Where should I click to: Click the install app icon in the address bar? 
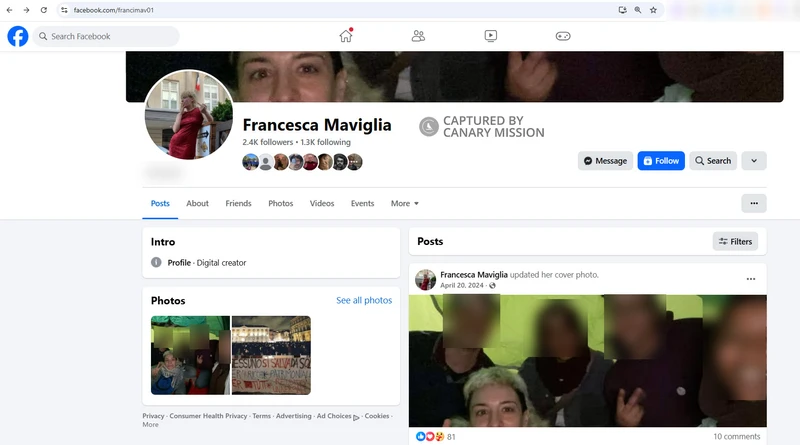(x=622, y=10)
